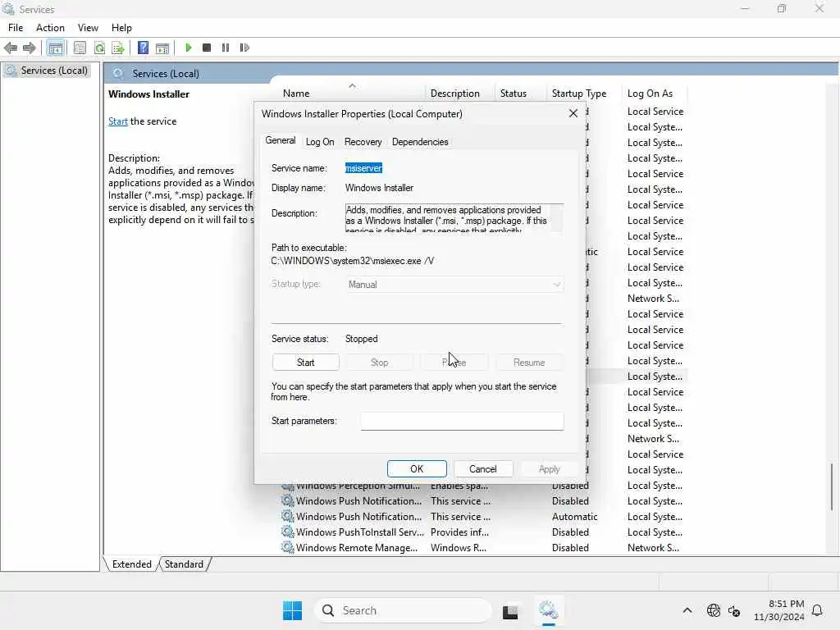Click the Refresh toolbar icon
This screenshot has height=630, width=840.
point(99,48)
